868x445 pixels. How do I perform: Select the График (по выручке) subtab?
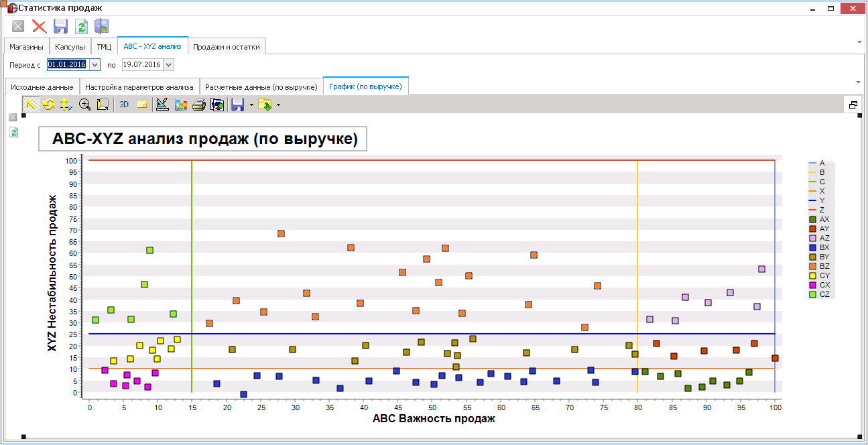click(x=365, y=86)
